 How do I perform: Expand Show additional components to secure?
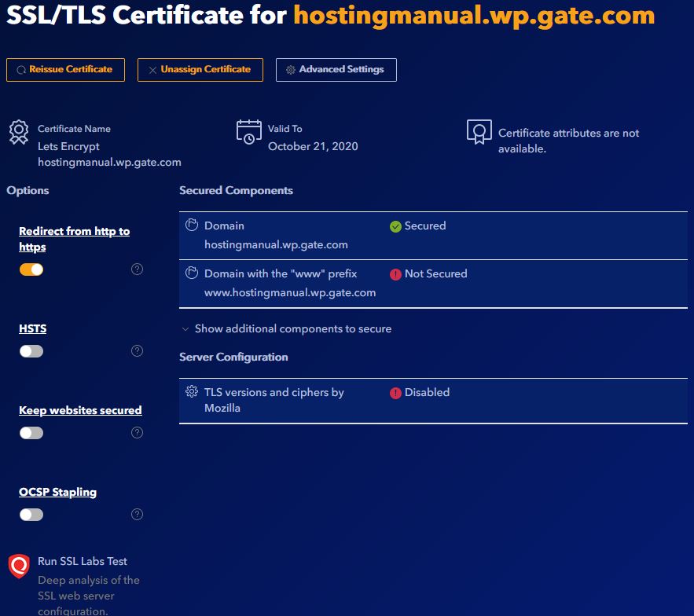(x=288, y=328)
